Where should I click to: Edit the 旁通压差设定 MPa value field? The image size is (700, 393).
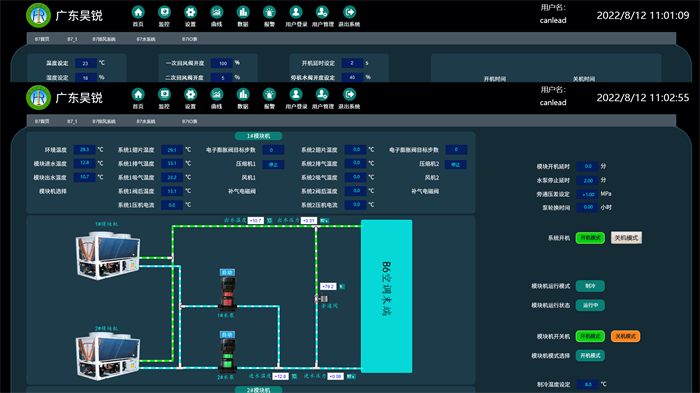click(x=588, y=194)
